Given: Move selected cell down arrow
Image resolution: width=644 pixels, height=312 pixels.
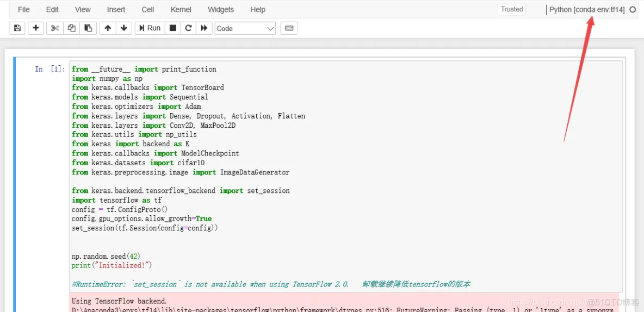Looking at the screenshot, I should 123,28.
